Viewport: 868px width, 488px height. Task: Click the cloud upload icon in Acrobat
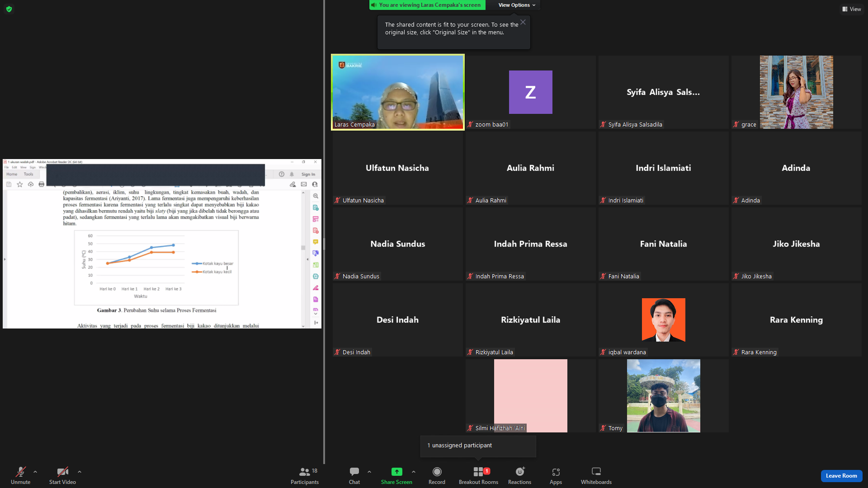coord(31,184)
